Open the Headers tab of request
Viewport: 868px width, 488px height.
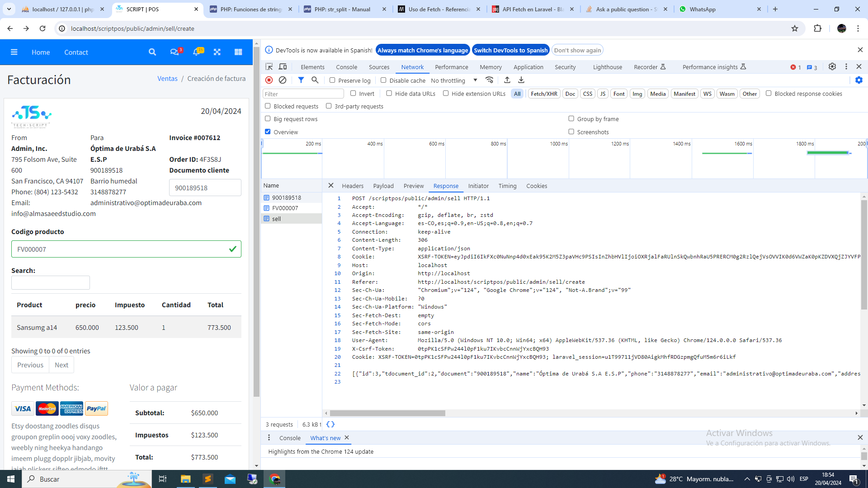point(353,186)
